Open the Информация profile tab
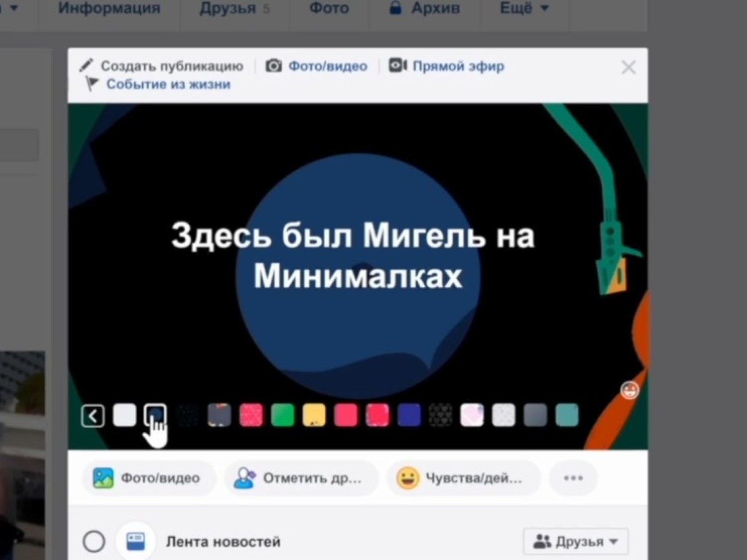 [109, 8]
